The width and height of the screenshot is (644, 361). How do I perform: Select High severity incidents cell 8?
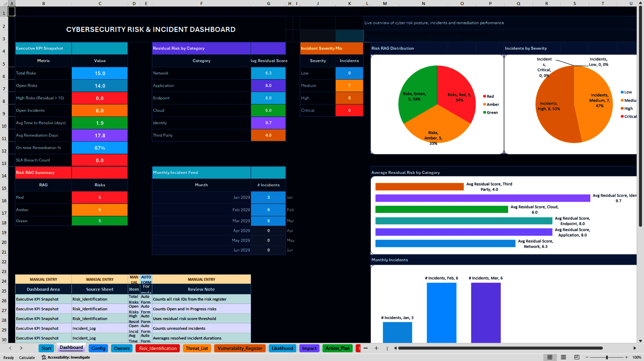pyautogui.click(x=349, y=98)
